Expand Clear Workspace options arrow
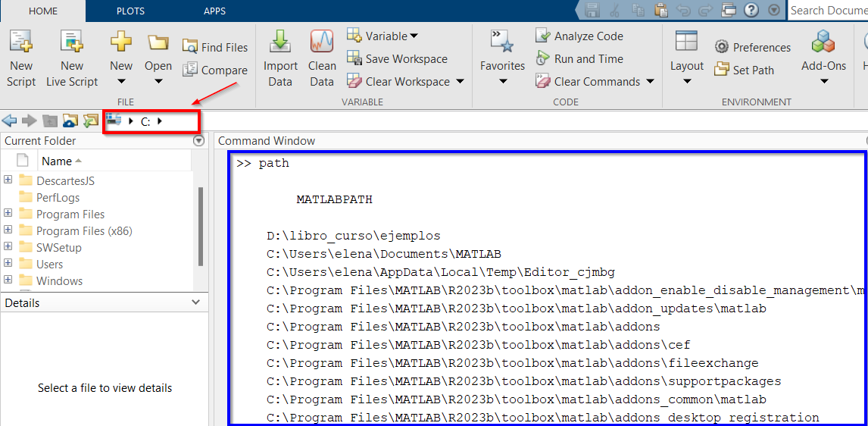Image resolution: width=868 pixels, height=426 pixels. pyautogui.click(x=460, y=81)
